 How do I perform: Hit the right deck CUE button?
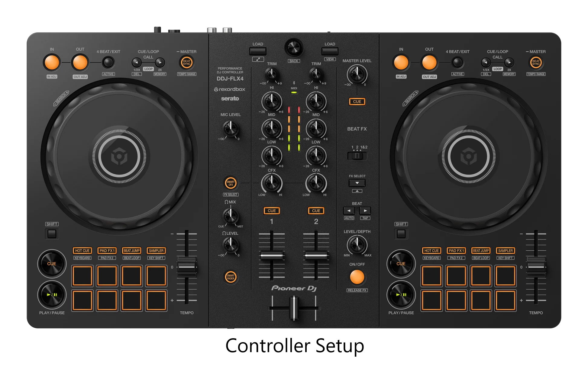pos(401,264)
